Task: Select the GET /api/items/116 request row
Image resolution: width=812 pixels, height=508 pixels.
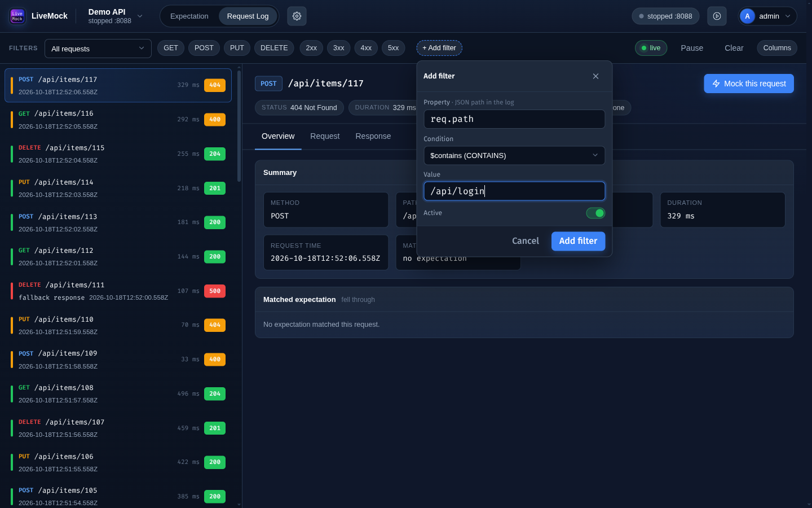Action: (118, 120)
